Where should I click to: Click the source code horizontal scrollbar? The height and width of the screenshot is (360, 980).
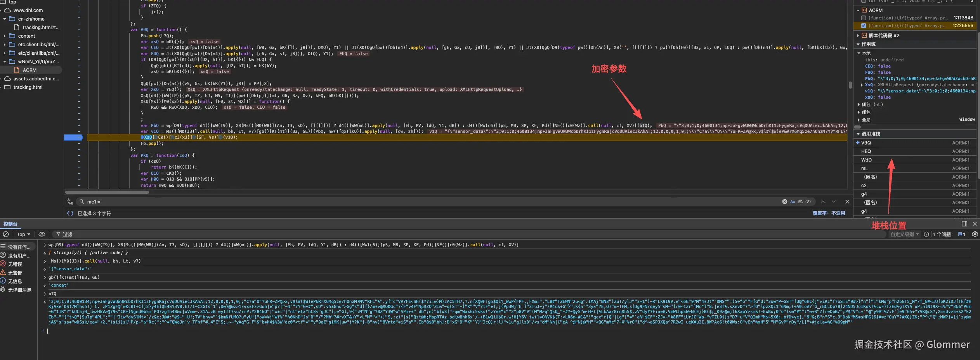107,192
